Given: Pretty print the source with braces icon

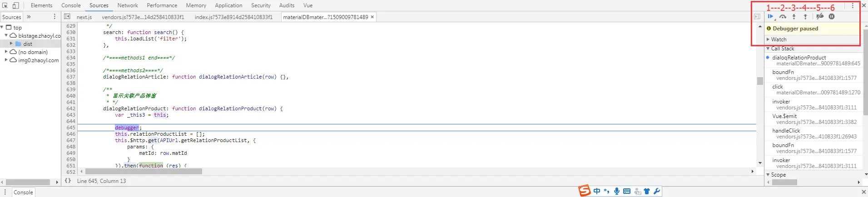Looking at the screenshot, I should 68,181.
